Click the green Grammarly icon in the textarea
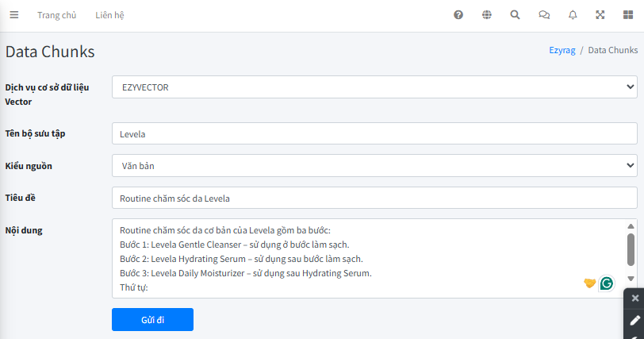 pos(607,283)
